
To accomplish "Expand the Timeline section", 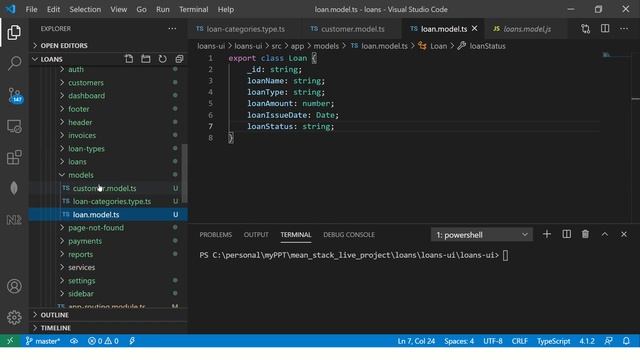I will point(108,328).
